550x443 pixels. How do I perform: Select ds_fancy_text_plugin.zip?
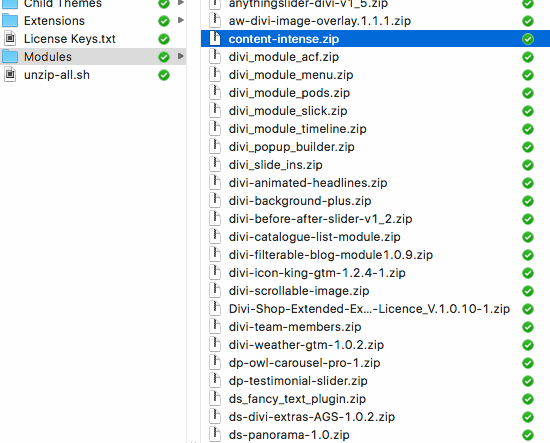coord(297,399)
